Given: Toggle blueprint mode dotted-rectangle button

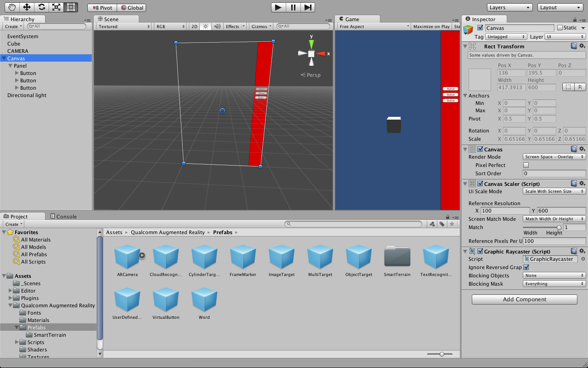Looking at the screenshot, I should 568,87.
